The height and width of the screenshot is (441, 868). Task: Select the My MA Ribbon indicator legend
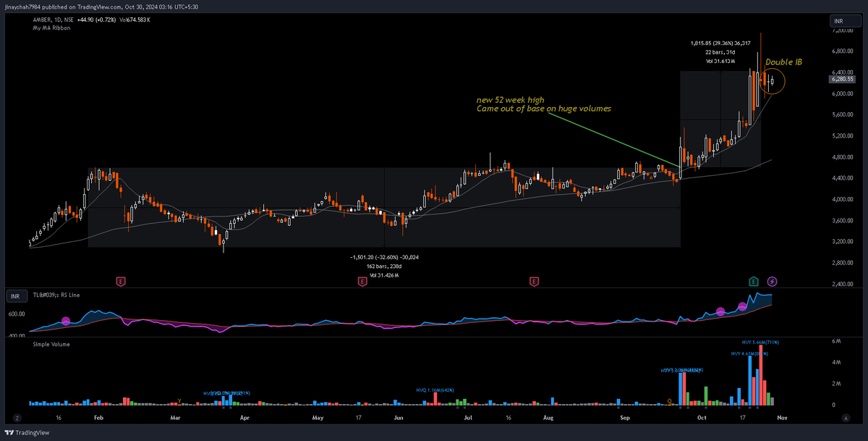pyautogui.click(x=51, y=28)
